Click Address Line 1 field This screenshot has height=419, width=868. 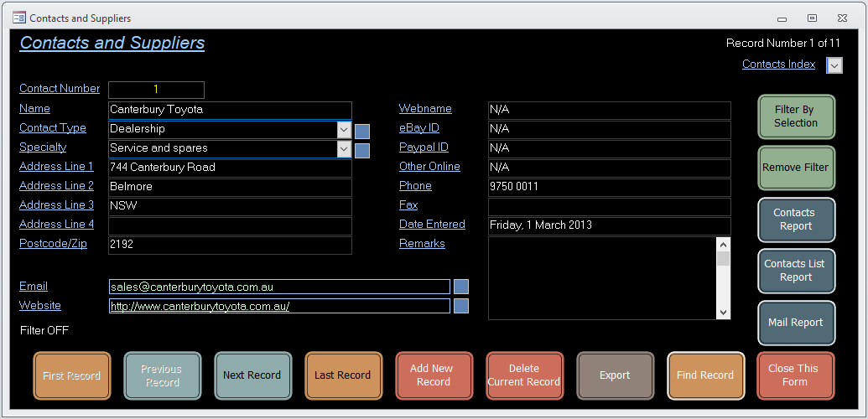point(231,168)
